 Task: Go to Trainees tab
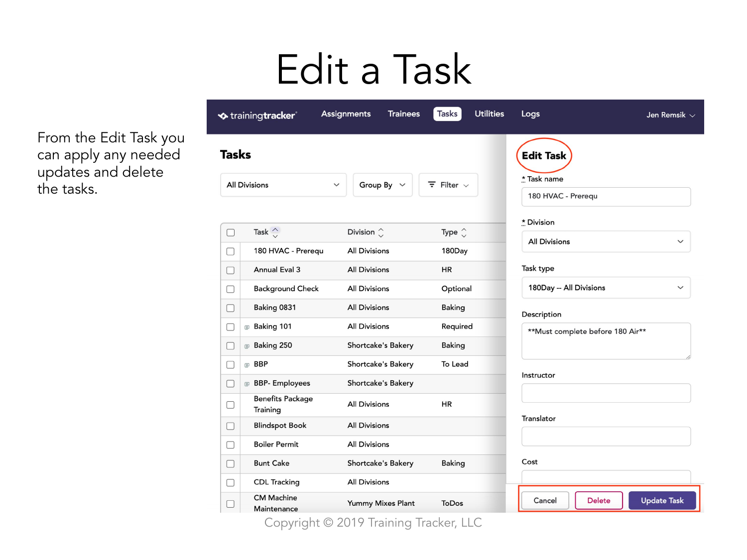click(404, 114)
